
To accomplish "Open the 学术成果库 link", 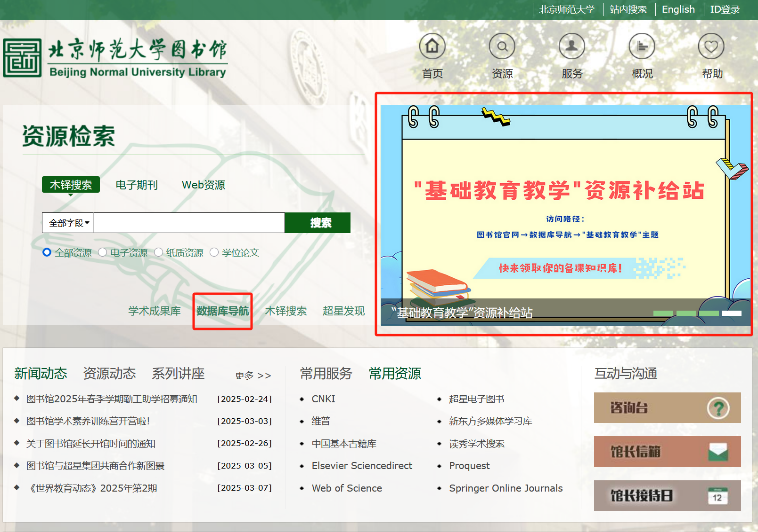I will click(x=154, y=311).
